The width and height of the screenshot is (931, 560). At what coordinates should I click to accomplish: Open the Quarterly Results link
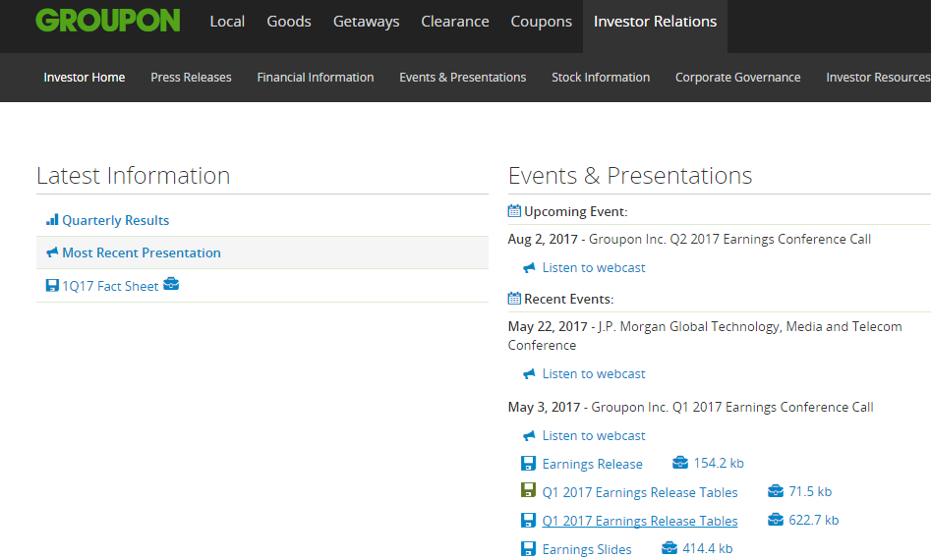coord(115,220)
